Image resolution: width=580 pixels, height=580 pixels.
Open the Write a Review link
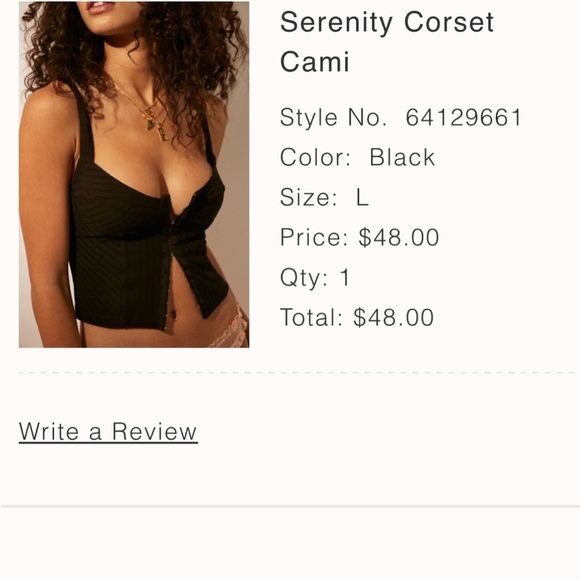coord(108,431)
